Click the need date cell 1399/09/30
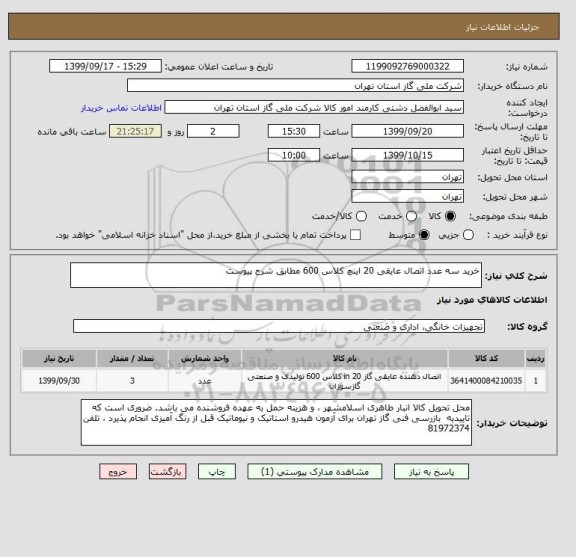Viewport: 576px width, 557px height. (x=59, y=381)
